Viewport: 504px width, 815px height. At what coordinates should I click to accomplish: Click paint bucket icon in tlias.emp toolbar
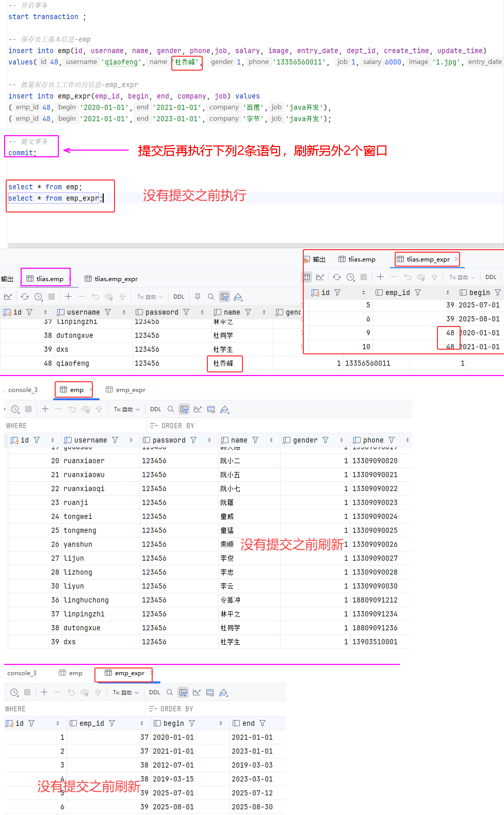[x=238, y=297]
